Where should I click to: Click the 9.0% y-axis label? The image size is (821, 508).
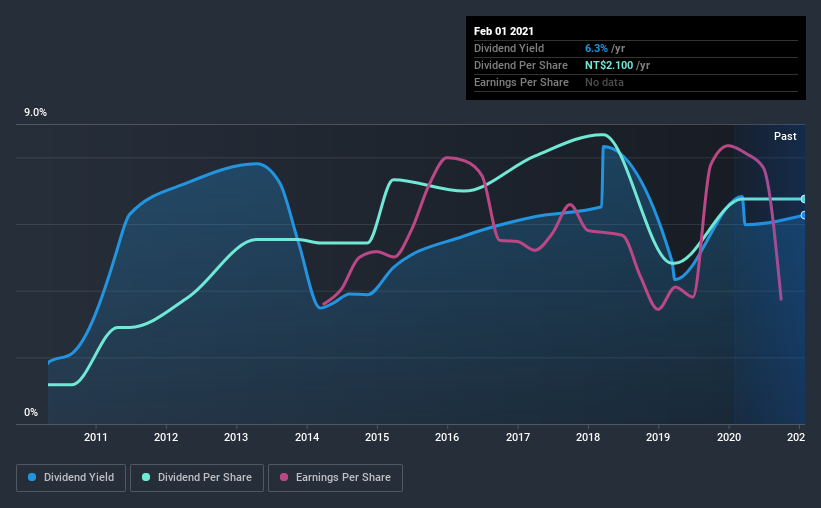point(35,113)
